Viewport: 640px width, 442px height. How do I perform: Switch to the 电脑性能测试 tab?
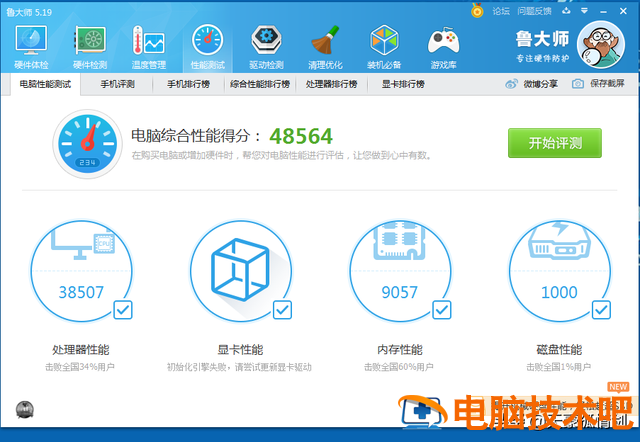[x=45, y=84]
